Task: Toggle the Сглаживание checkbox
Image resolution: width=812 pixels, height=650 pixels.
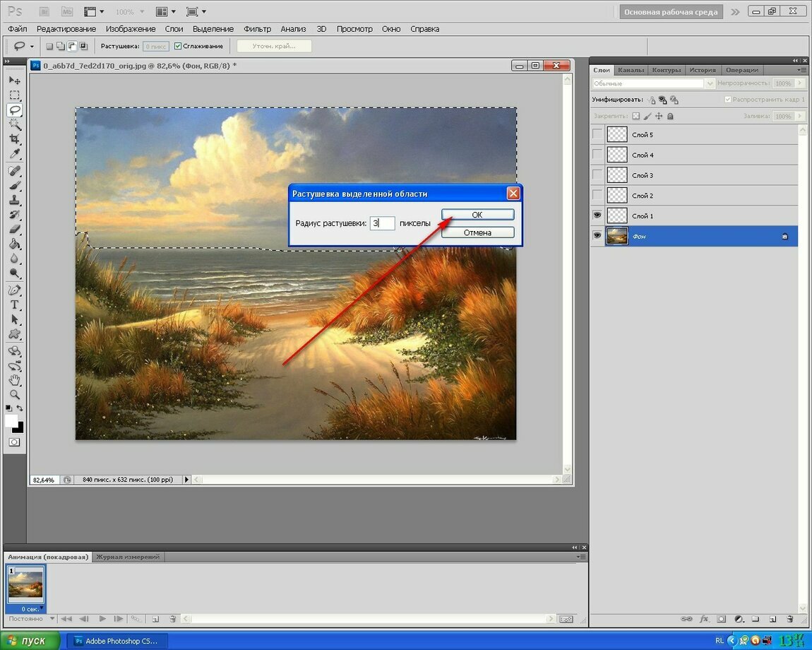Action: click(178, 46)
